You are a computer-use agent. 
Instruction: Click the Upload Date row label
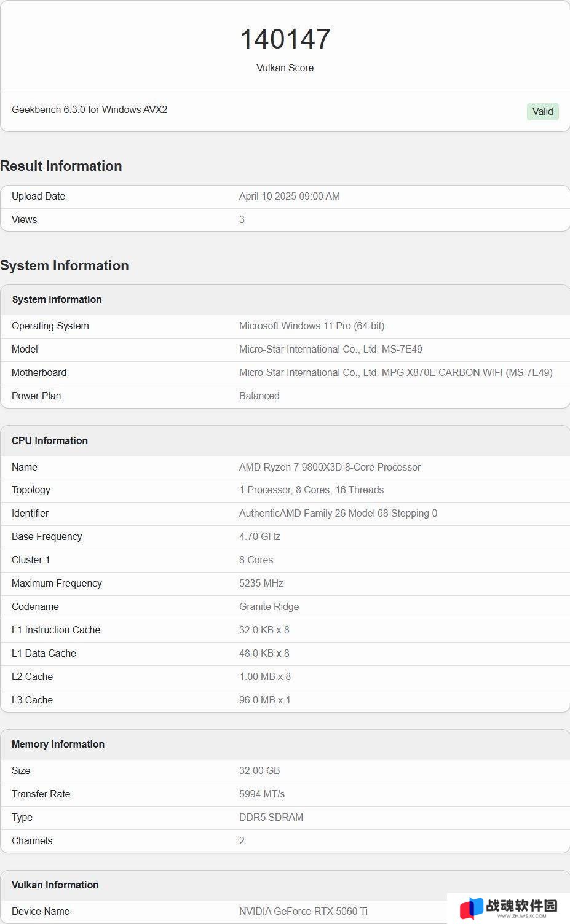tap(38, 196)
